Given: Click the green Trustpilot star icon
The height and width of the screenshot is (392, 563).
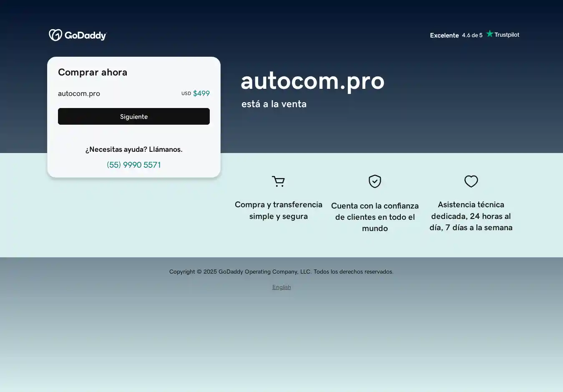Looking at the screenshot, I should coord(490,34).
